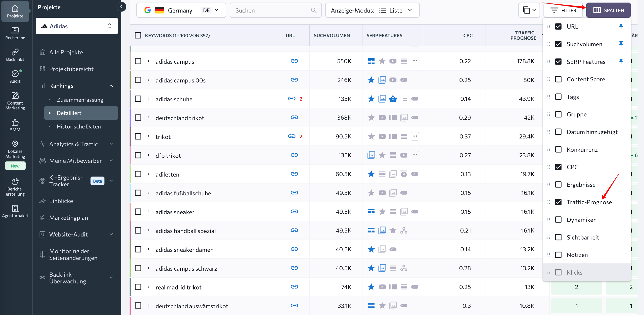Open the URL link icon for adiletten
Screen dimensions: 644x315
(294, 174)
